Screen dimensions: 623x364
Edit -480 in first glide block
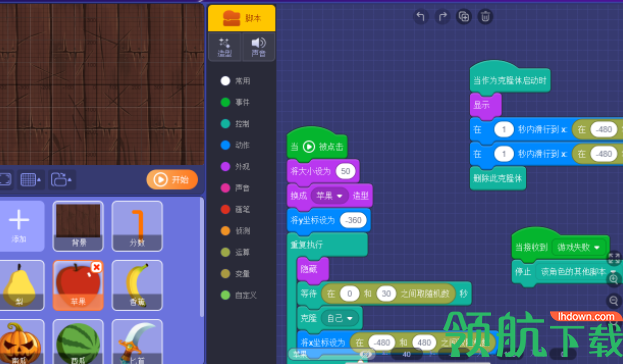point(604,130)
